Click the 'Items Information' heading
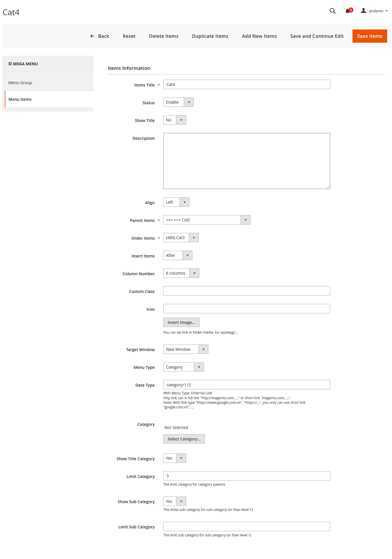392x559 pixels. 129,68
